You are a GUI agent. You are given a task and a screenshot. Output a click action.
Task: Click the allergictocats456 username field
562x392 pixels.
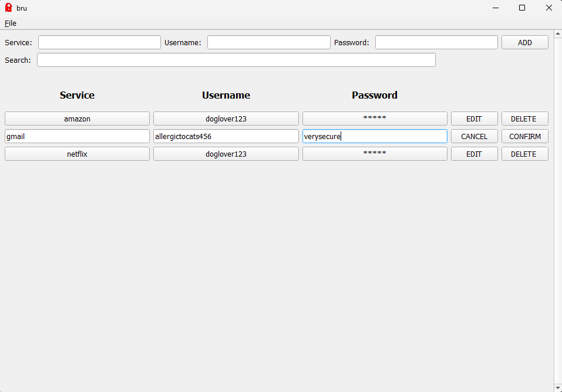coord(226,136)
